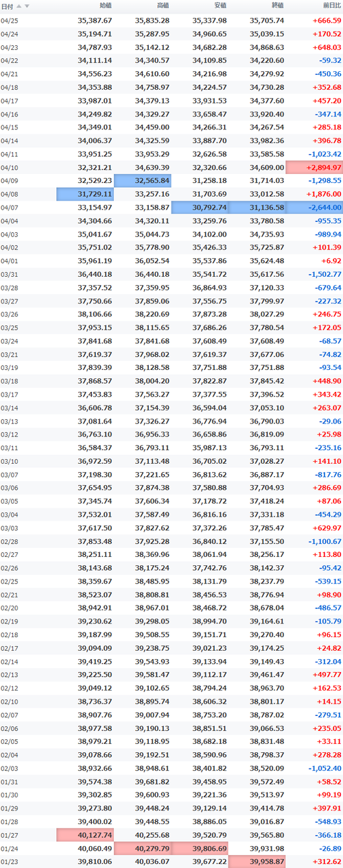Sort dates ascending with the up arrow
The width and height of the screenshot is (343, 868).
(19, 5)
